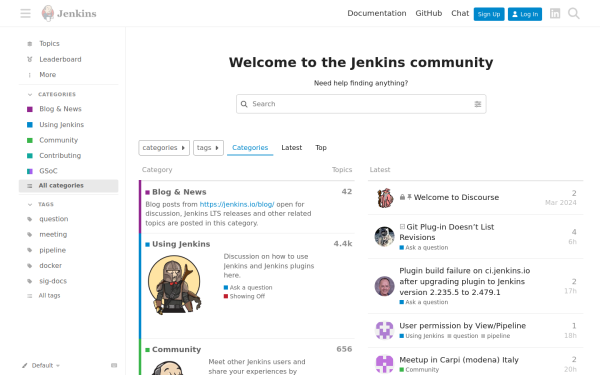Click the More ellipsis icon
The height and width of the screenshot is (375, 600).
(x=30, y=75)
